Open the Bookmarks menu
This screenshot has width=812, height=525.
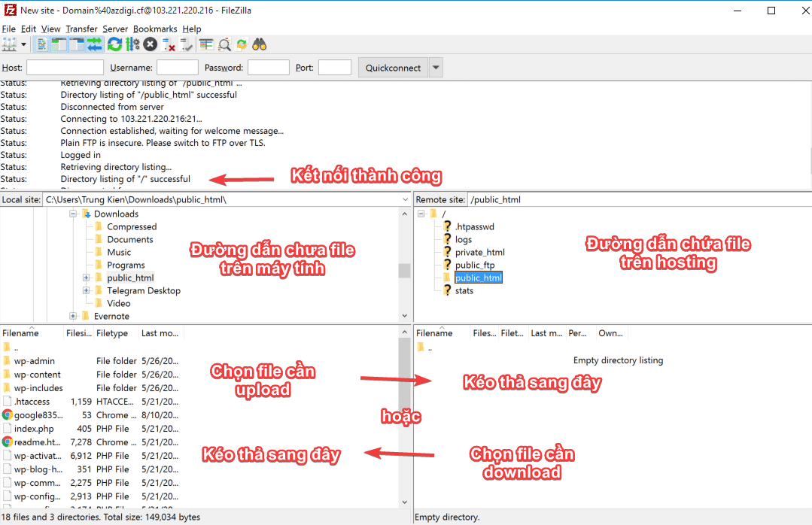(156, 29)
